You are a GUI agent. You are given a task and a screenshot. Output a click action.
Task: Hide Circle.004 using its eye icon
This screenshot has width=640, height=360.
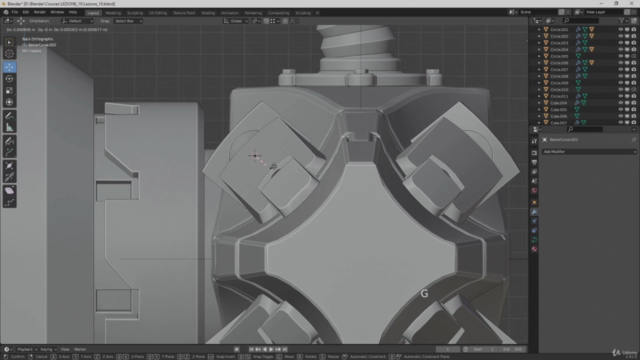(620, 49)
